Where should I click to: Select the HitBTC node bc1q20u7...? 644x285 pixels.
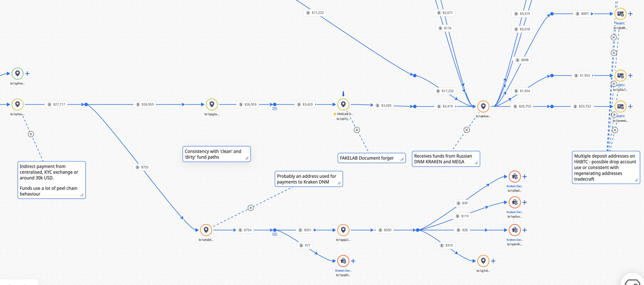(620, 75)
